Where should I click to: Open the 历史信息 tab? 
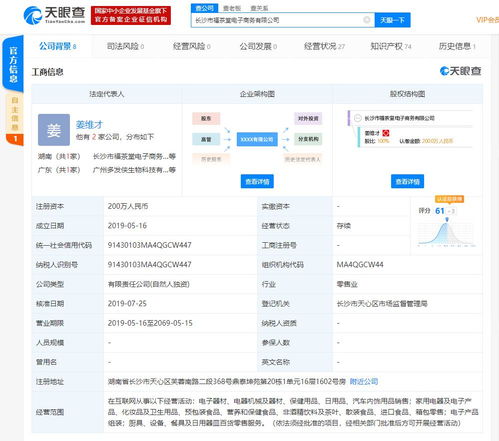pyautogui.click(x=457, y=46)
